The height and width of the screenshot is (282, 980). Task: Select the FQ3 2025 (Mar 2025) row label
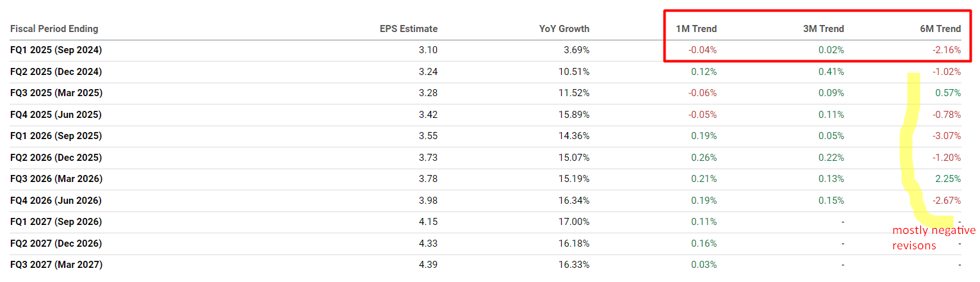click(56, 93)
